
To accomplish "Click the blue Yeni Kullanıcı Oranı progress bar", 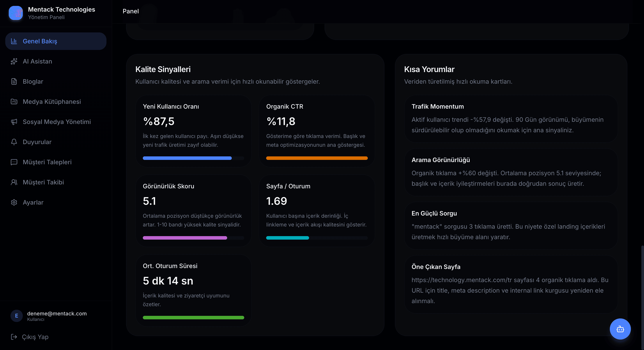I will [x=193, y=158].
